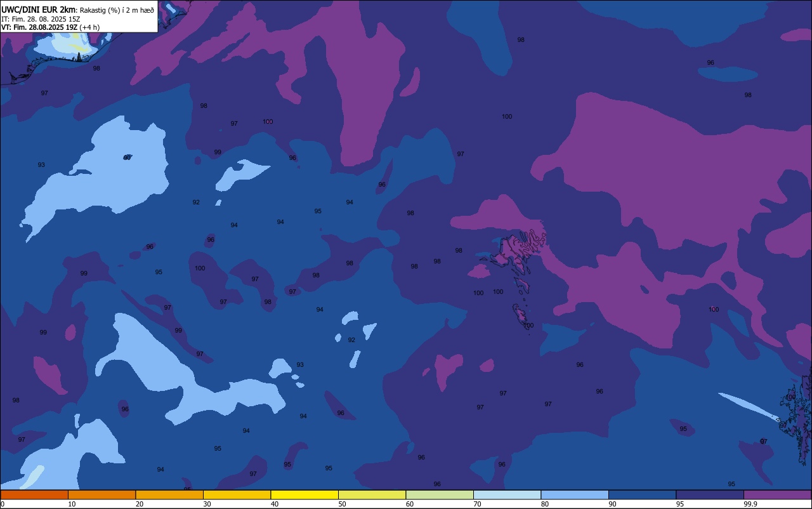Click the legend tick label '50'
This screenshot has height=509, width=812.
pyautogui.click(x=342, y=504)
